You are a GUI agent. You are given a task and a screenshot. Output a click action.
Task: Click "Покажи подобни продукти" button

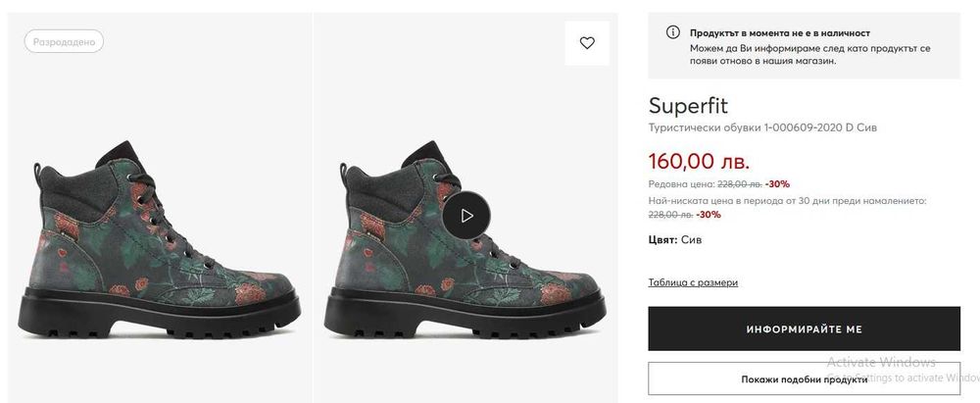[804, 379]
